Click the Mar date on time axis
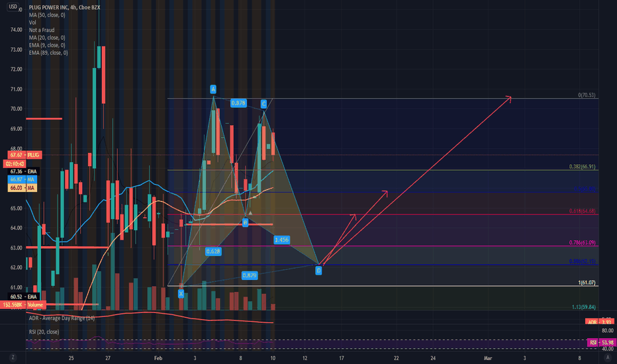Screen dimensions: 617x364 point(488,358)
